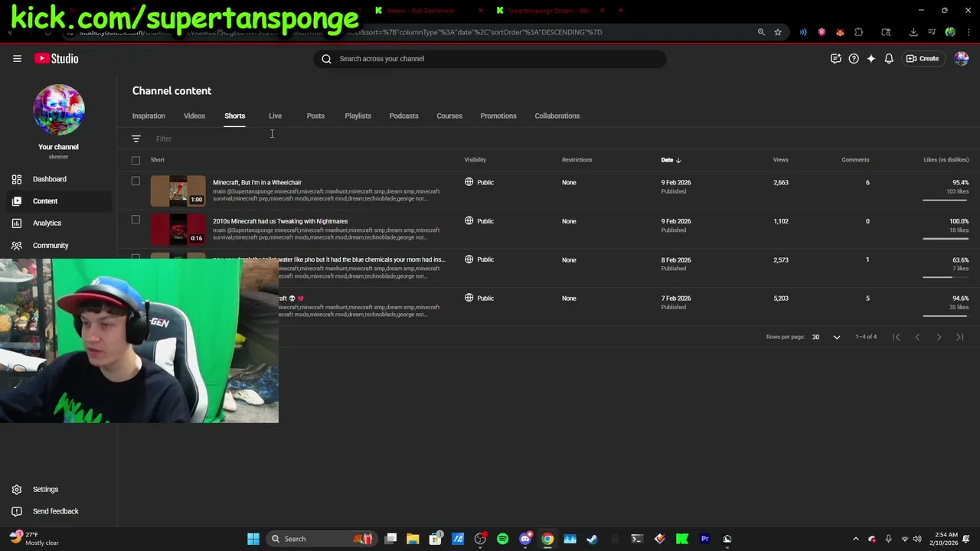Open the Chrome profile avatar
The width and height of the screenshot is (980, 551).
pyautogui.click(x=950, y=32)
